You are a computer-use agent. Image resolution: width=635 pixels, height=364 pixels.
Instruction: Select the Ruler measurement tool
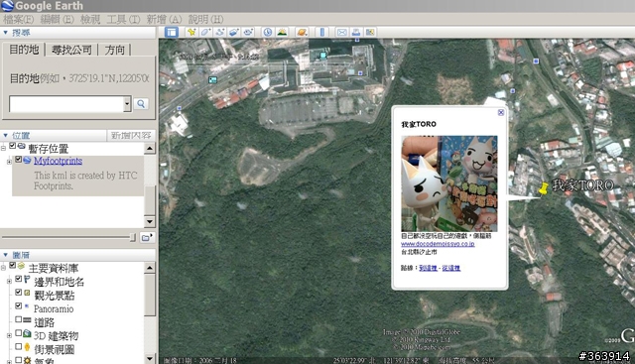[321, 32]
